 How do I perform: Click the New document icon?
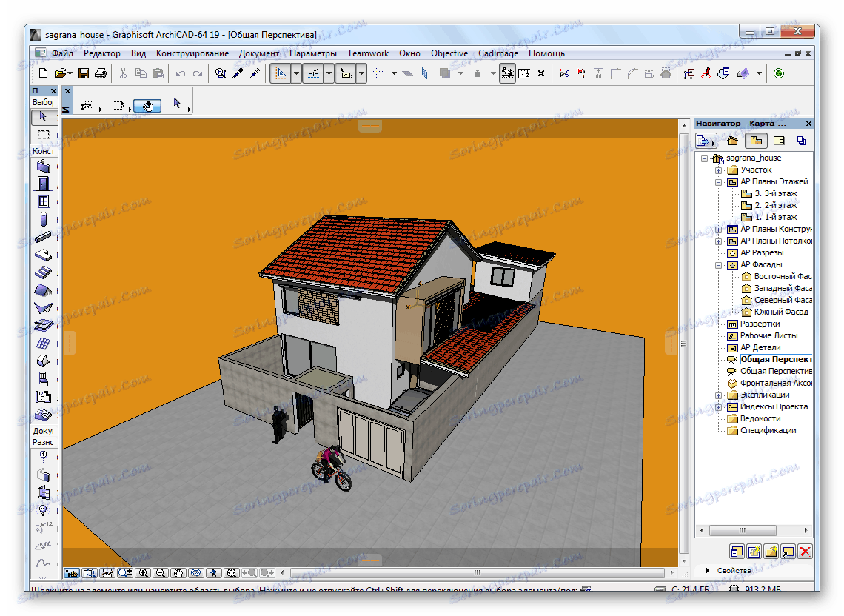pos(43,73)
